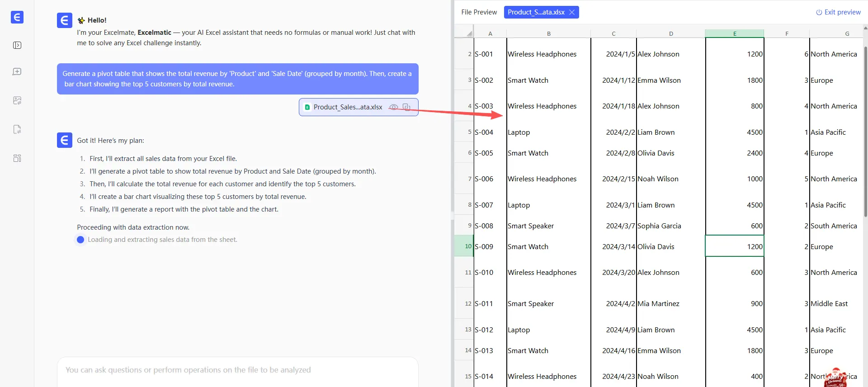Click the Excelmatic logo in the sidebar

(x=17, y=17)
